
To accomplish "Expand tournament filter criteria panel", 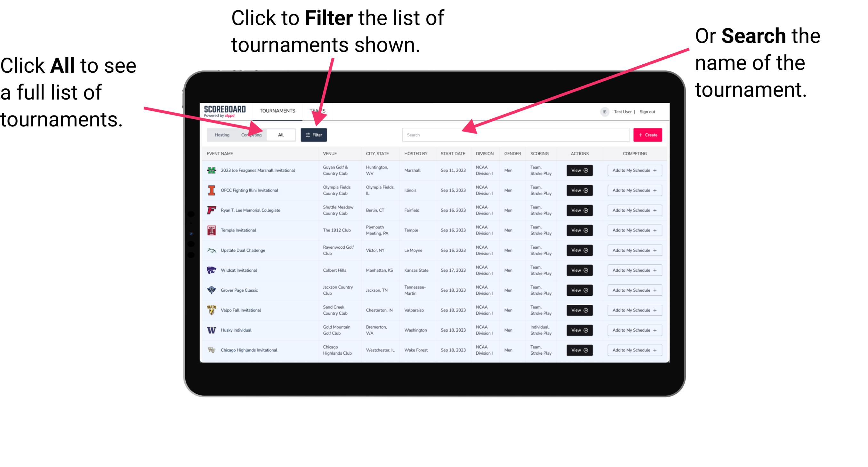I will (314, 134).
